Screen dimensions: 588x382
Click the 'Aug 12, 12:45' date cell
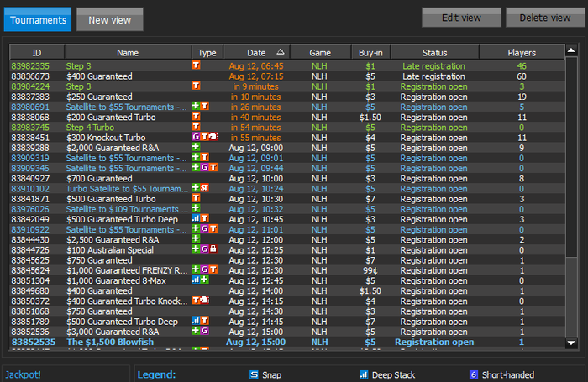pyautogui.click(x=255, y=280)
